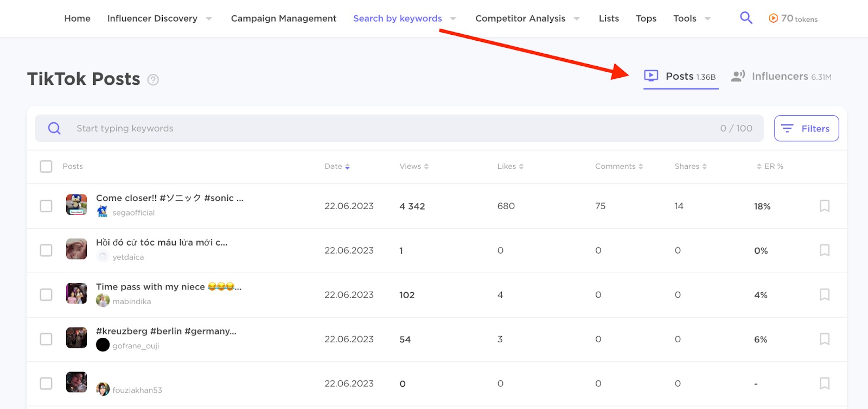The width and height of the screenshot is (868, 409).
Task: Sort posts by Date column arrows
Action: 347,167
